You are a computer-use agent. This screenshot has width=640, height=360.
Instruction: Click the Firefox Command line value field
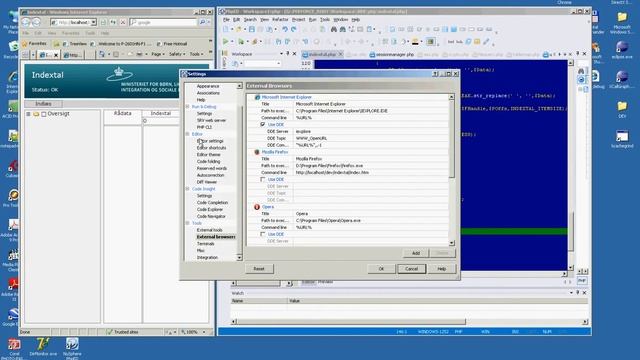pyautogui.click(x=371, y=173)
